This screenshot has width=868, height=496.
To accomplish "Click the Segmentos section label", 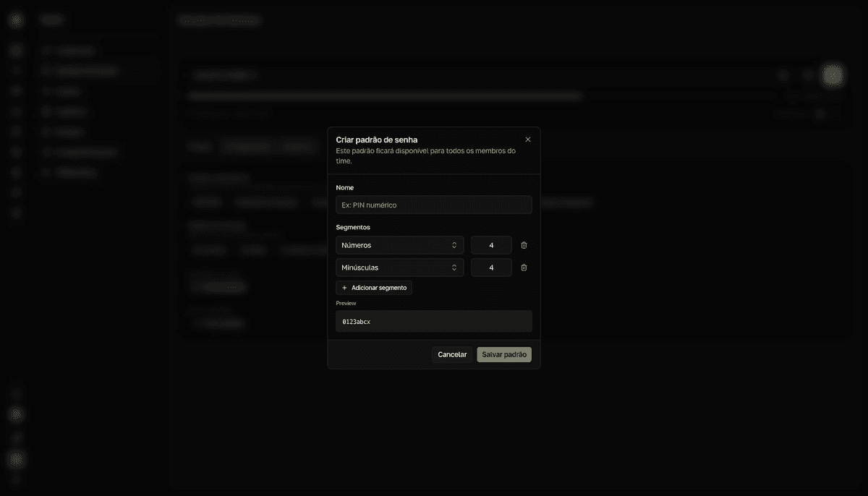I will point(353,227).
